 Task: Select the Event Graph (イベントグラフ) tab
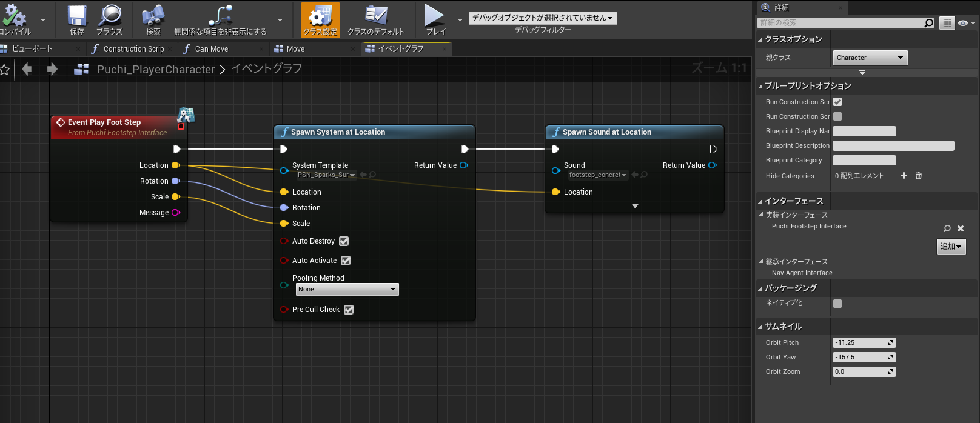(x=400, y=48)
